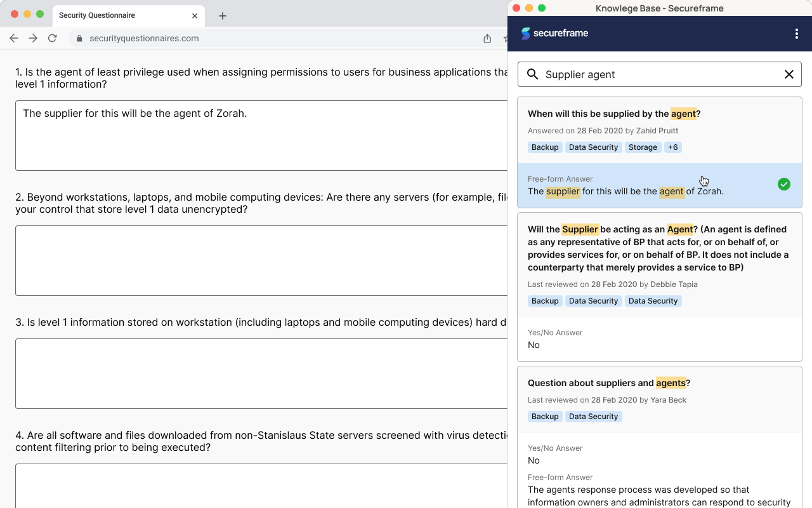Go back in browser history
The width and height of the screenshot is (812, 508).
(x=14, y=38)
